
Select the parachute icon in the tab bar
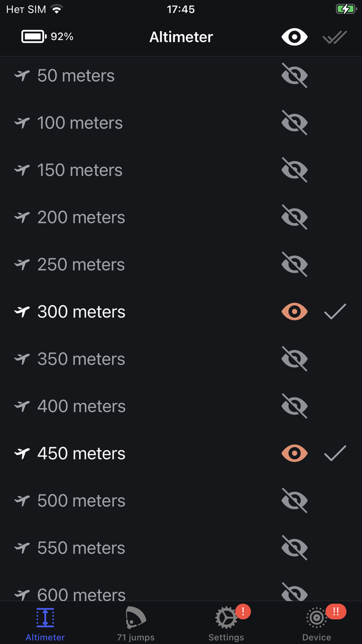135,617
